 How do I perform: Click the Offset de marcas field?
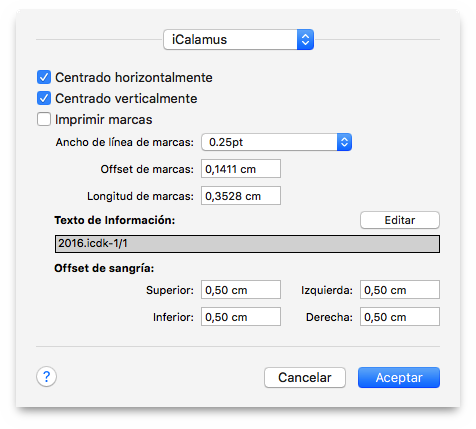tap(241, 169)
